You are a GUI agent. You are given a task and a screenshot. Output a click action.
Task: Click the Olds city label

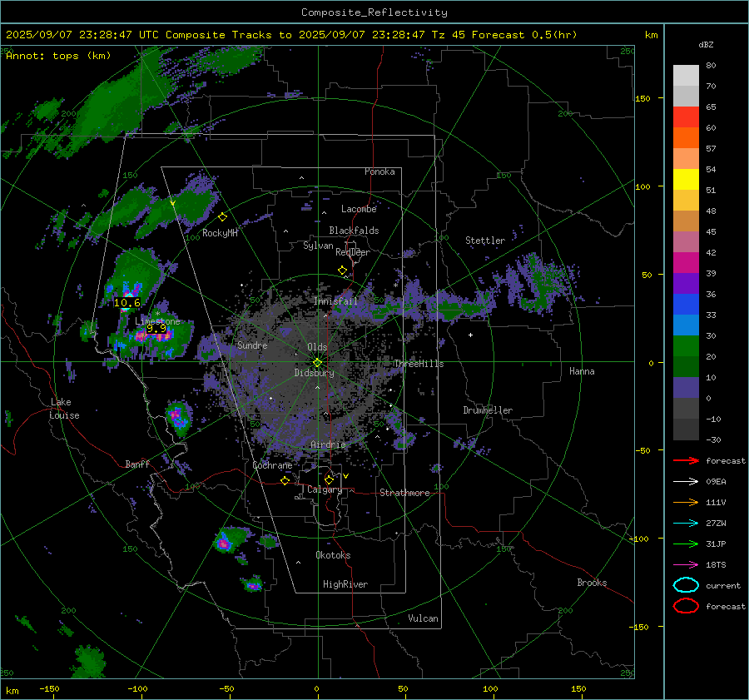coord(317,347)
